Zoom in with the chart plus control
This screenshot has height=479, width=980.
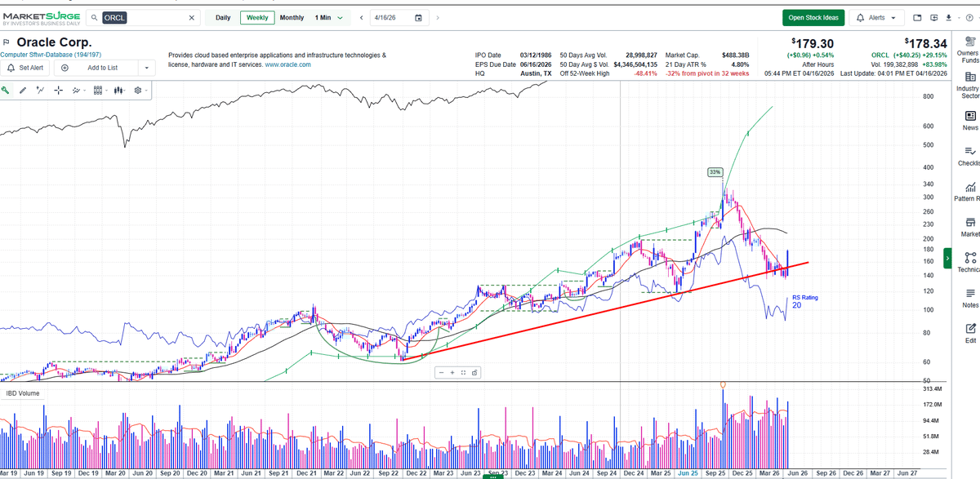click(x=452, y=372)
